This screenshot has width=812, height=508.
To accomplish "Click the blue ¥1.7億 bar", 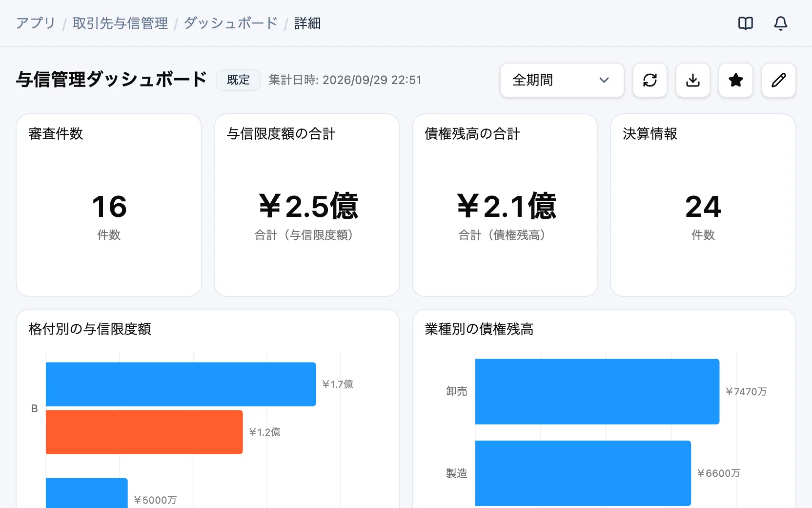I will [181, 384].
